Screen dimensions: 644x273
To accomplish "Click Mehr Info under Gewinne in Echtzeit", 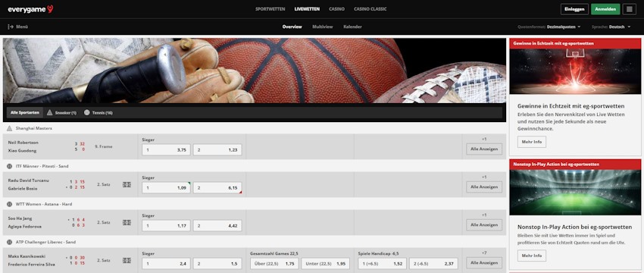I will [x=531, y=142].
